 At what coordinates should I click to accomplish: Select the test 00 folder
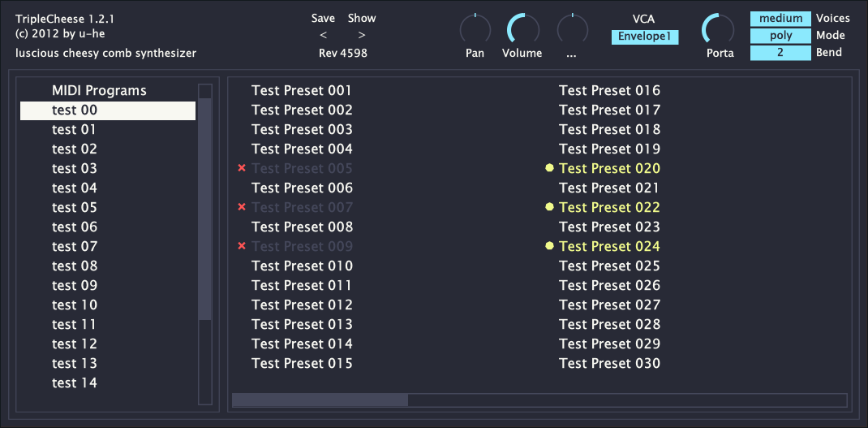(108, 110)
